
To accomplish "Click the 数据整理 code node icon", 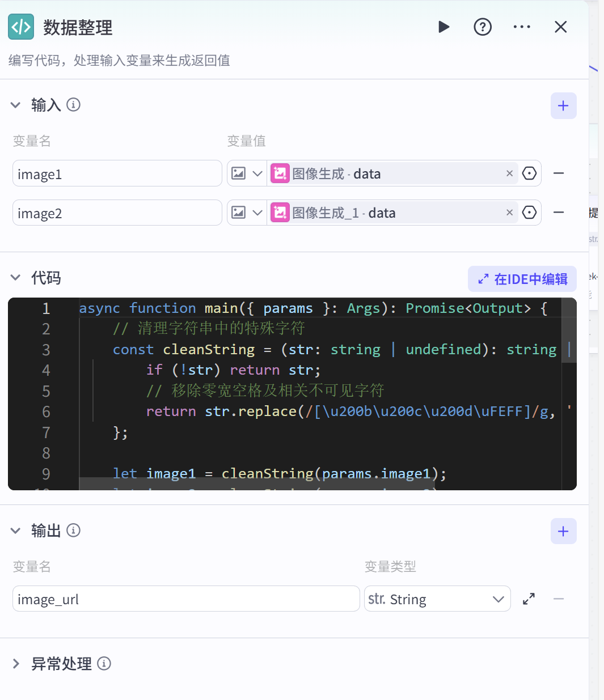I will [21, 27].
